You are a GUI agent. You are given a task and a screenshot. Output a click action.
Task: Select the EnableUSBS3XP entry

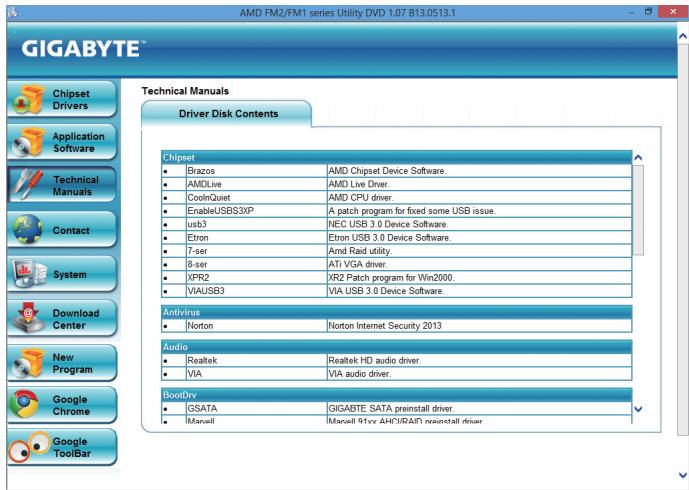[221, 211]
